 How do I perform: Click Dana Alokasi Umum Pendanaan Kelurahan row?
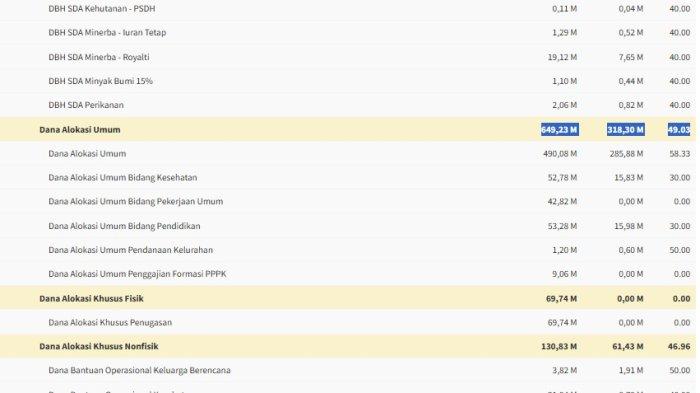click(348, 250)
